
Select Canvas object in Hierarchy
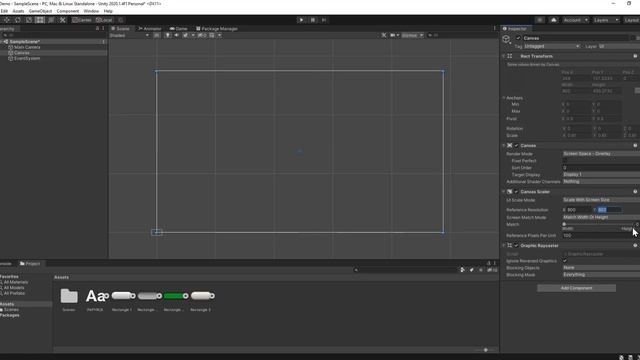[x=22, y=53]
